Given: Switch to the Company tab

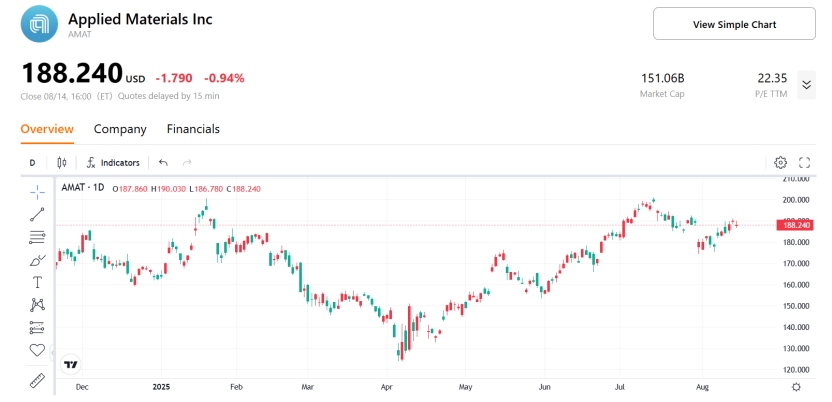Looking at the screenshot, I should tap(120, 129).
